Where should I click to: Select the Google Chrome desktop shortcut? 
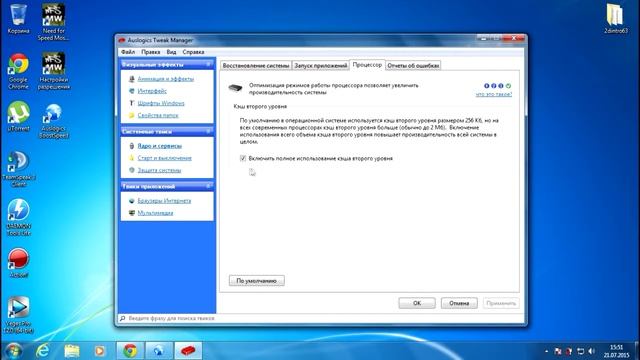18,71
